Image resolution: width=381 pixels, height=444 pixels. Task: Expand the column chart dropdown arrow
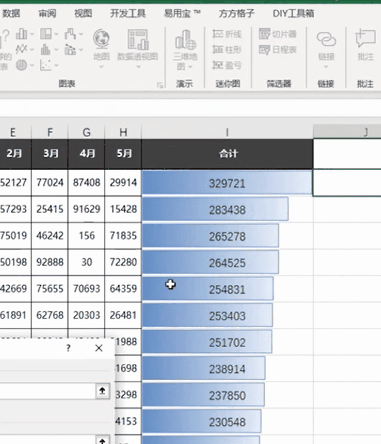[32, 34]
